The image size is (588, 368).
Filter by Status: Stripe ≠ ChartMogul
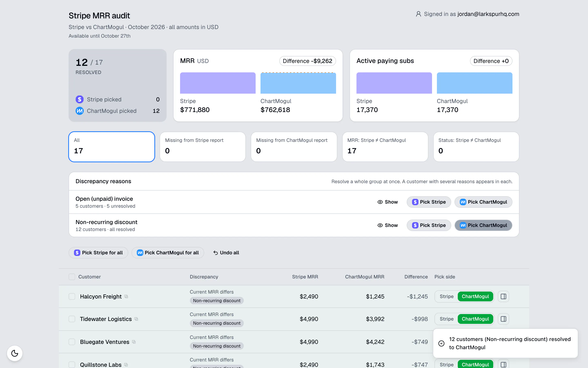[x=476, y=147]
